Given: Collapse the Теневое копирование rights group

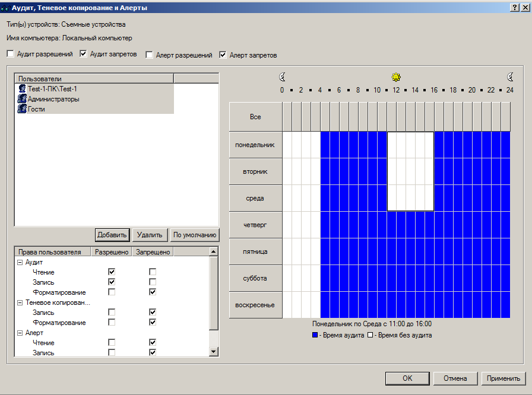Looking at the screenshot, I should coord(20,302).
